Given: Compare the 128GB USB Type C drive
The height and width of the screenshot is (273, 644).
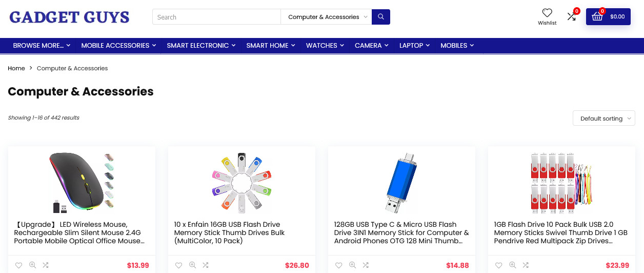Looking at the screenshot, I should click(x=366, y=265).
